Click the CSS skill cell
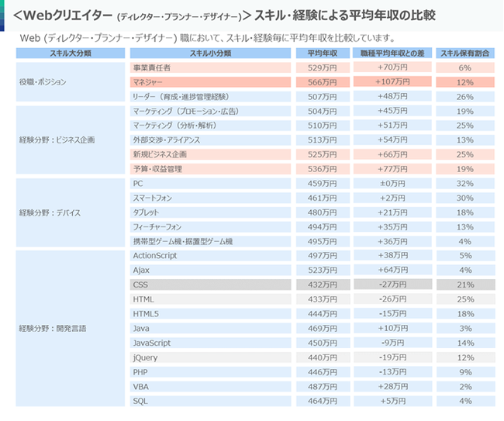Image resolution: width=504 pixels, height=421 pixels. 210,285
